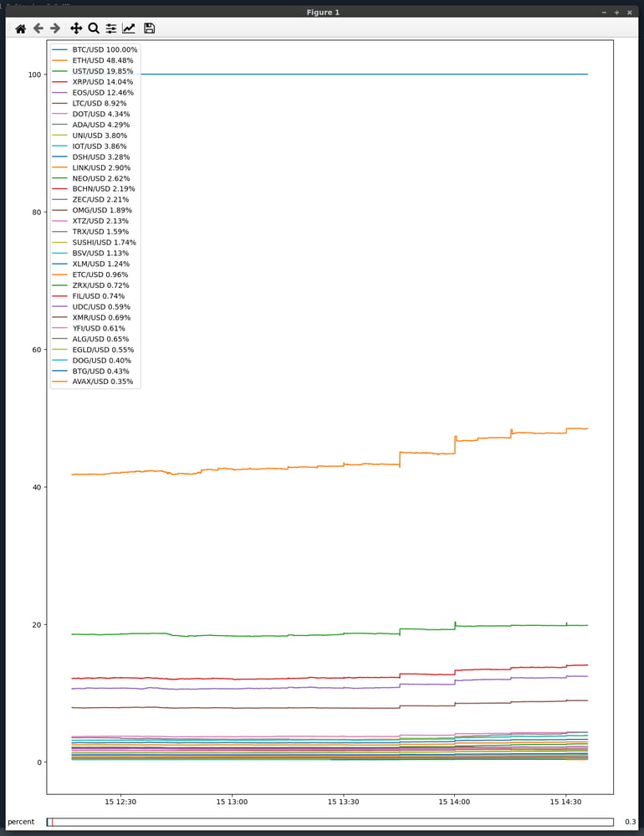The width and height of the screenshot is (644, 836).
Task: Click the LTC/USD 8.92% legend entry
Action: point(89,104)
